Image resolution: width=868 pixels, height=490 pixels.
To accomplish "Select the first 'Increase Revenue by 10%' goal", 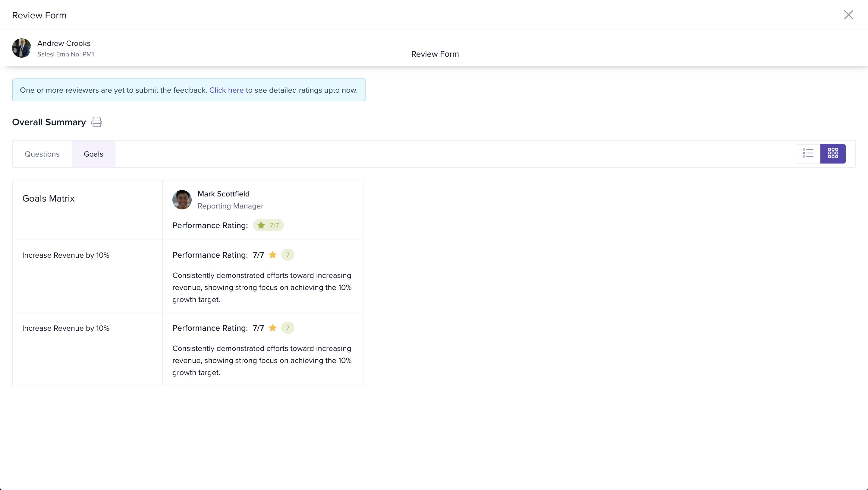I will pyautogui.click(x=66, y=255).
